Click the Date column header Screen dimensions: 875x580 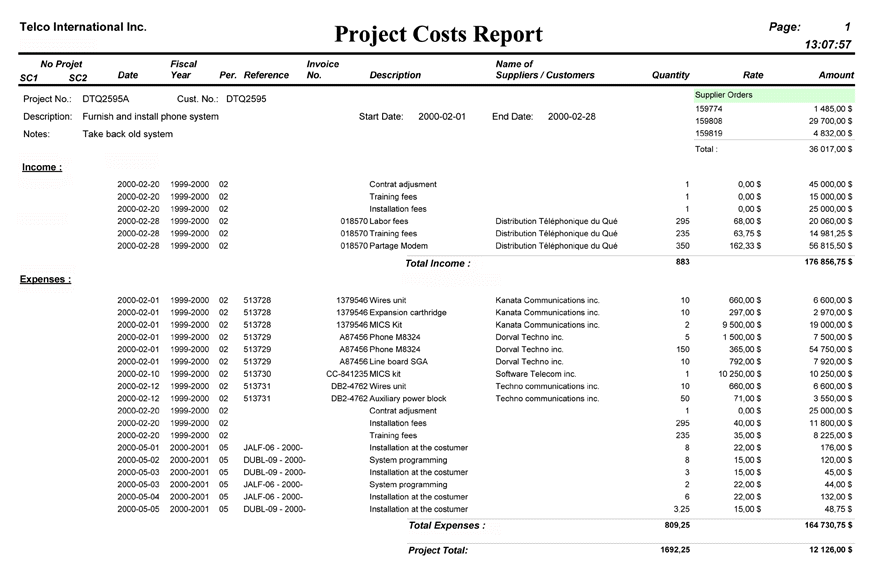coord(128,75)
